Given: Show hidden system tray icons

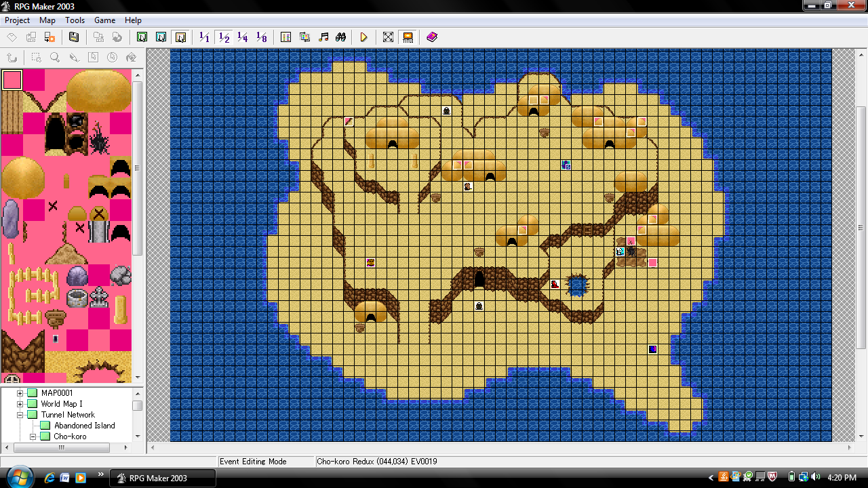Looking at the screenshot, I should point(711,478).
